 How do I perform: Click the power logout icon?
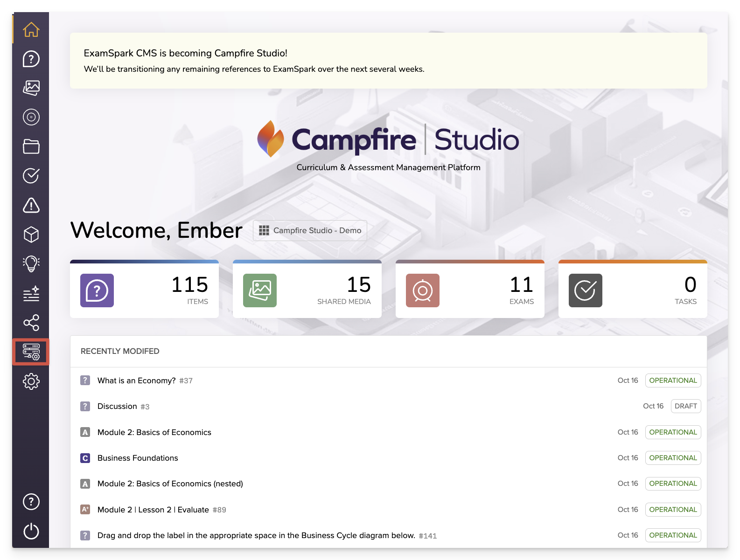[x=31, y=531]
